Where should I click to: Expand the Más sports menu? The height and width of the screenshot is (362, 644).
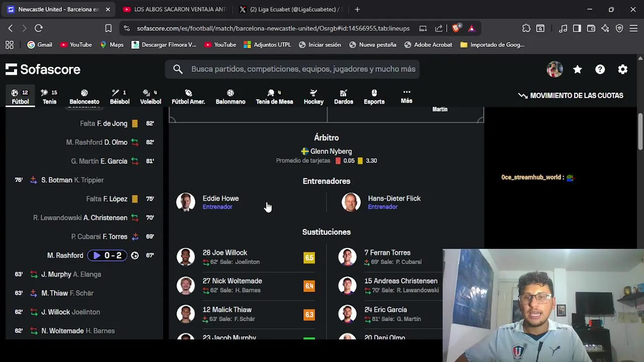(407, 97)
